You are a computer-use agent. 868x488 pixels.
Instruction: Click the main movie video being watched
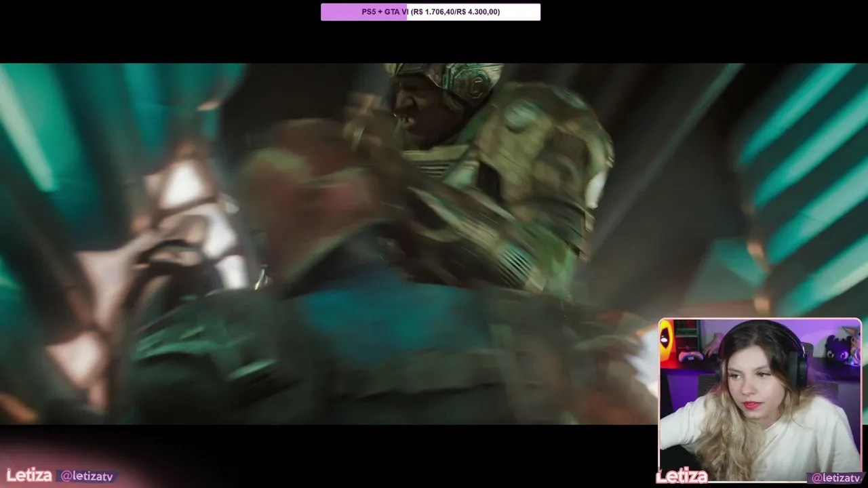pyautogui.click(x=434, y=244)
